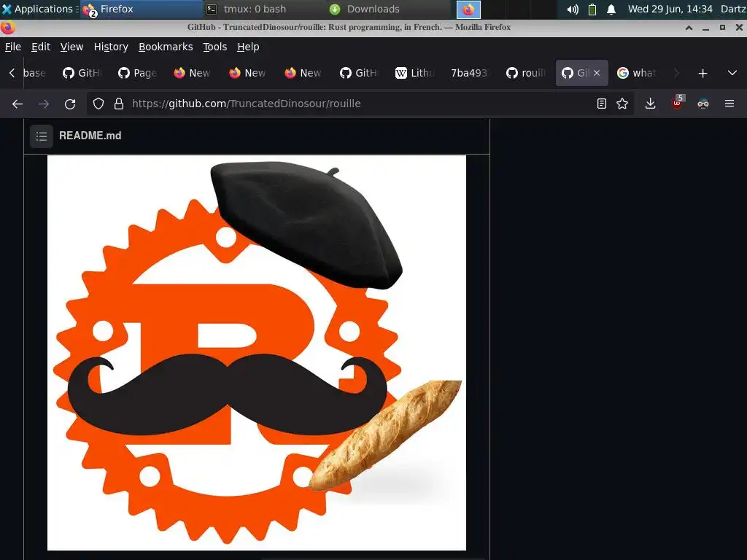
Task: Toggle Reader View icon in address bar
Action: tap(602, 104)
